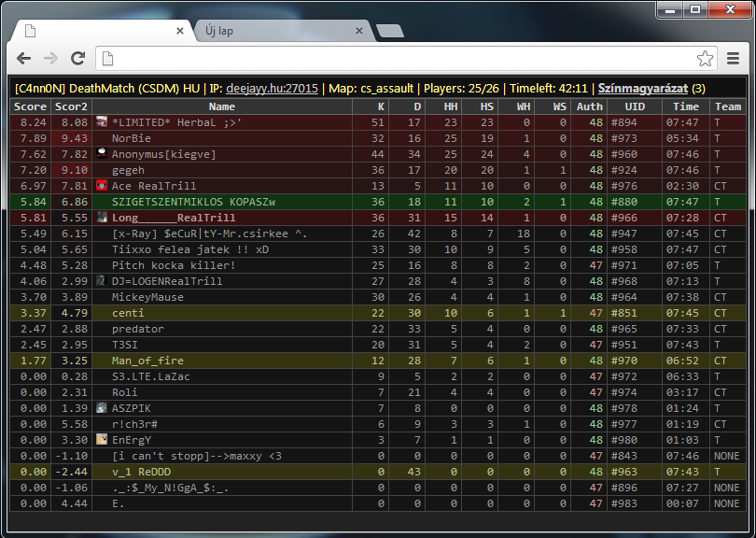Open the Színmagyarázat color legend link
Viewport: 756px width, 538px height.
pos(642,89)
